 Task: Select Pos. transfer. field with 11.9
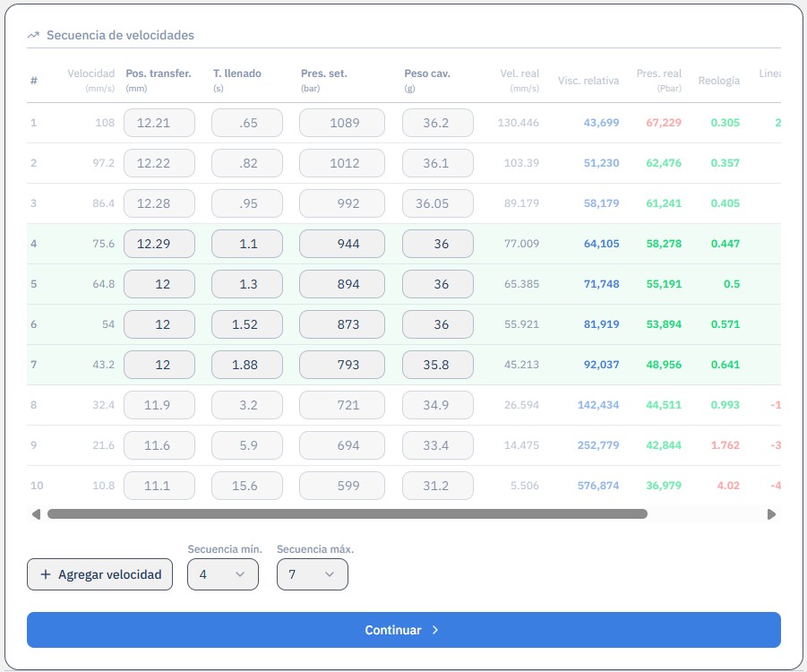[x=159, y=405]
